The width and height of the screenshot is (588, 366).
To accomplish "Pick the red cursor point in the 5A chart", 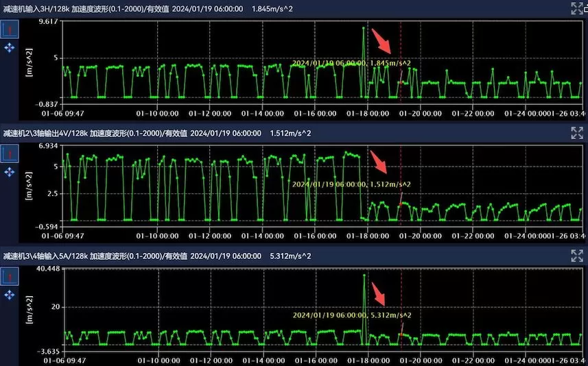I will [400, 334].
